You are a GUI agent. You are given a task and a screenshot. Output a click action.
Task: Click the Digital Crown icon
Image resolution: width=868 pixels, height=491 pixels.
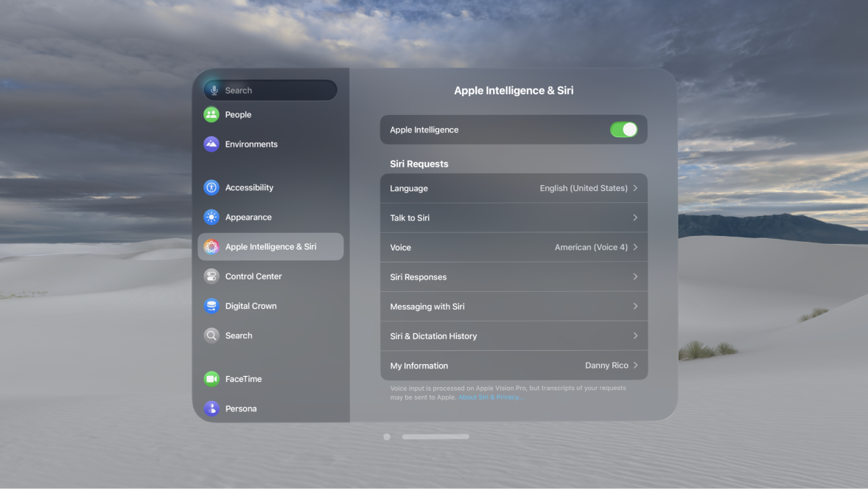click(x=211, y=306)
